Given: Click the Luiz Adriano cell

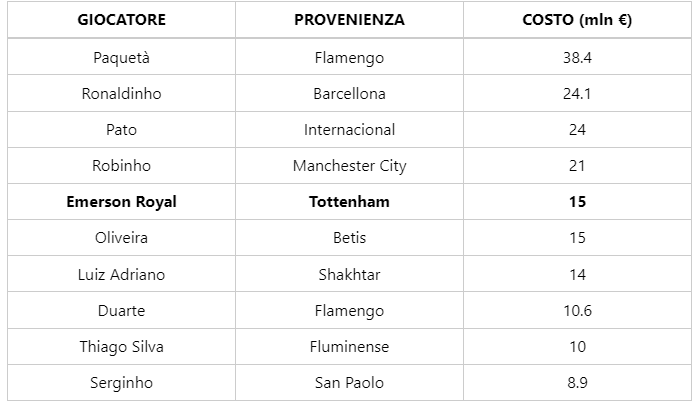Looking at the screenshot, I should 121,274.
